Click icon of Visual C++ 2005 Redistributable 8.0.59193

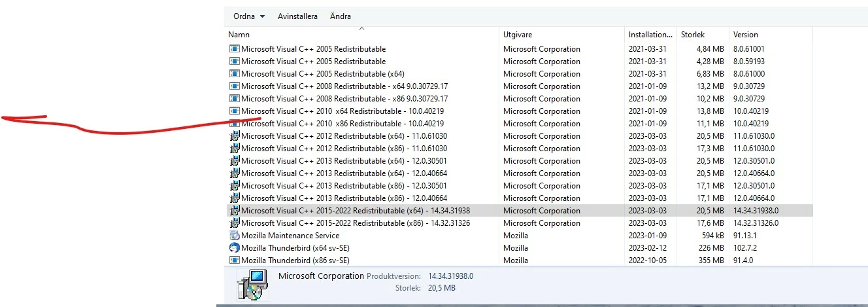(x=235, y=62)
